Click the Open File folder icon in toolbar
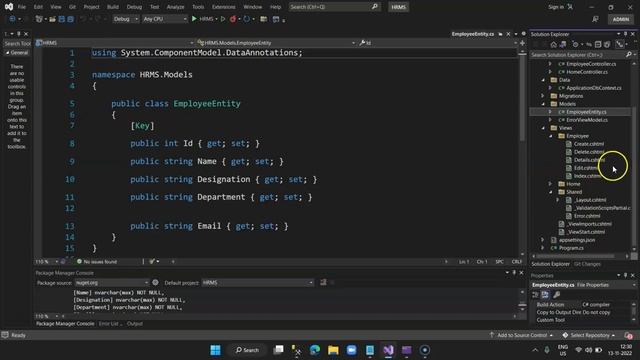This screenshot has height=360, width=640. (52, 19)
